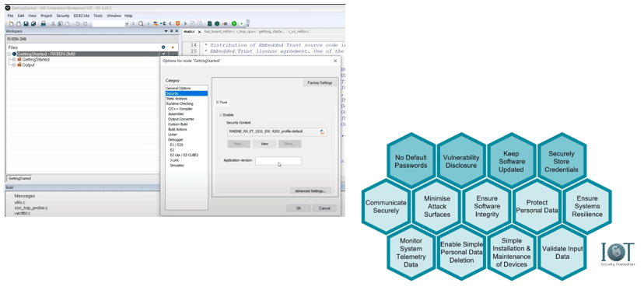Click the Advanced Settings button
The height and width of the screenshot is (290, 644).
(310, 191)
